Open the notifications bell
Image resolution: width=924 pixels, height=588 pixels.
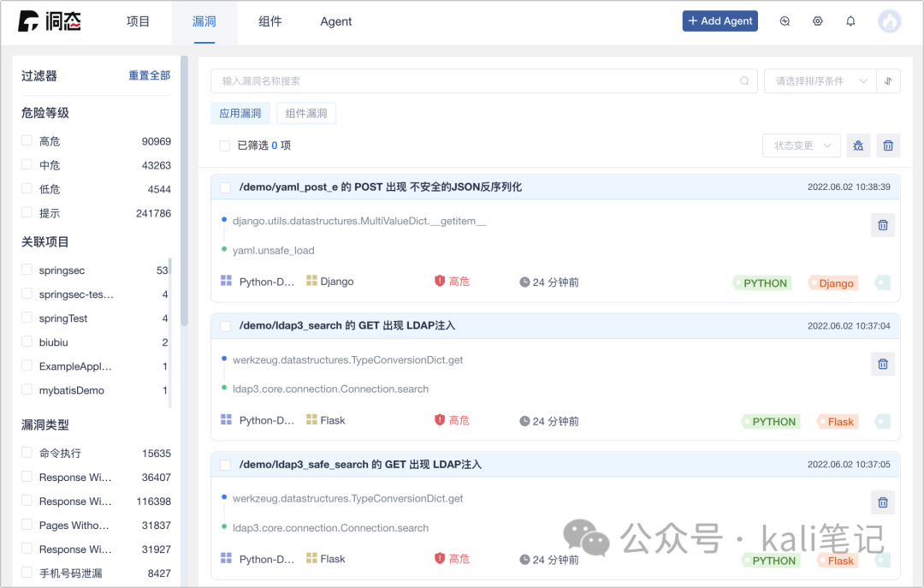coord(850,21)
